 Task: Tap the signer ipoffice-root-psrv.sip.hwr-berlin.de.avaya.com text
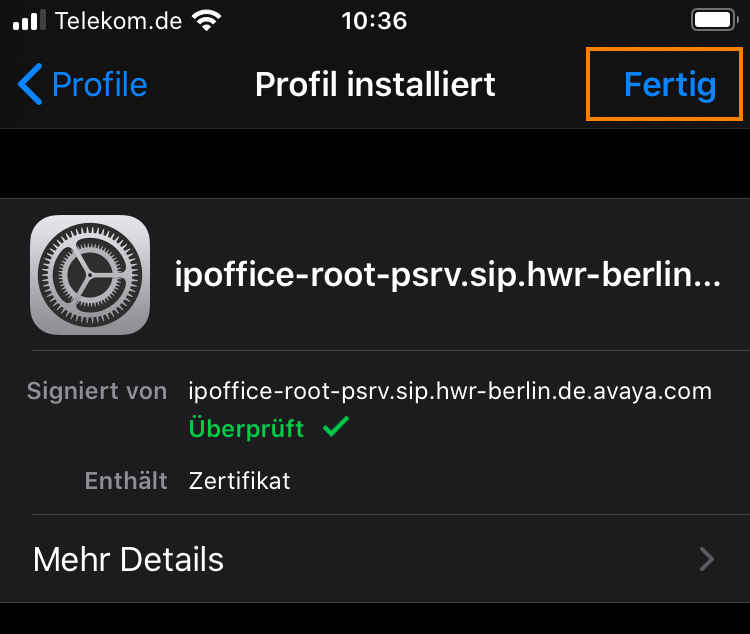click(450, 391)
